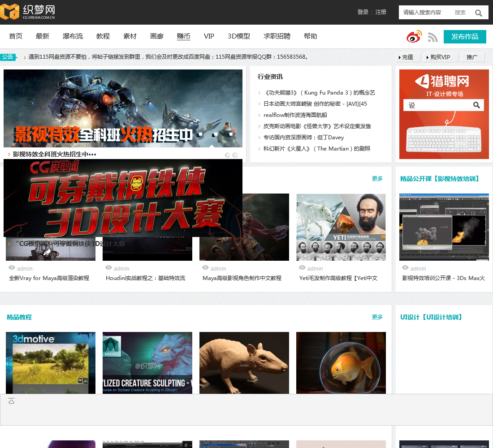Open the 3dmotive landscape tutorial thumbnail

tap(51, 363)
